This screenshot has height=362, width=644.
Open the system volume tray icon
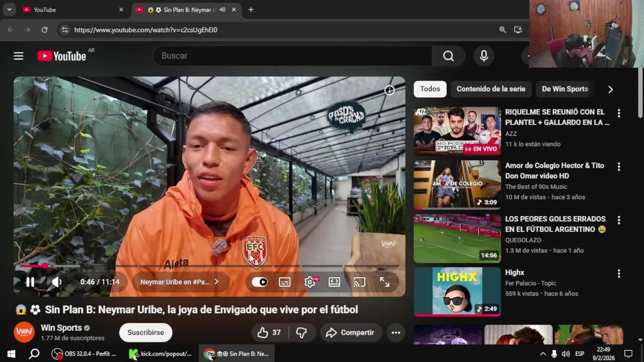click(566, 354)
